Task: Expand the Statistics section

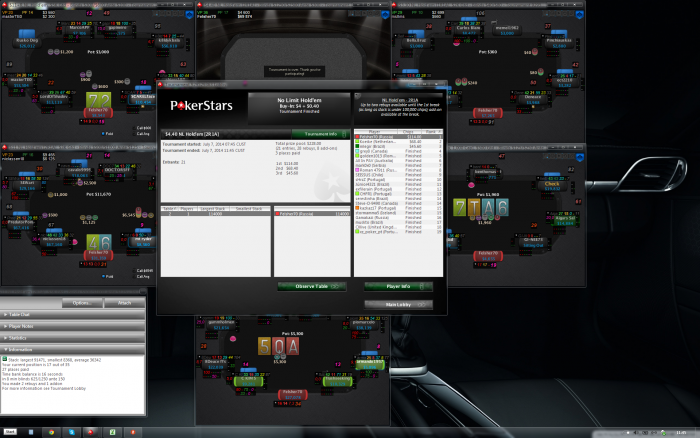Action: [73, 338]
